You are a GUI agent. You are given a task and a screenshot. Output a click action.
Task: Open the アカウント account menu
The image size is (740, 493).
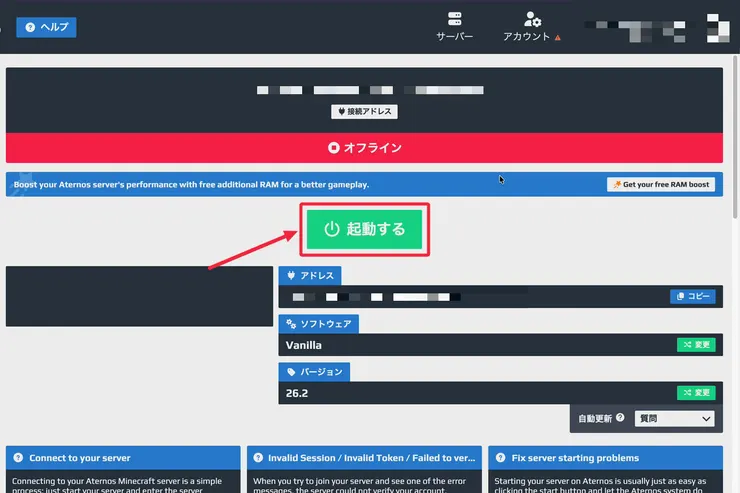(531, 27)
